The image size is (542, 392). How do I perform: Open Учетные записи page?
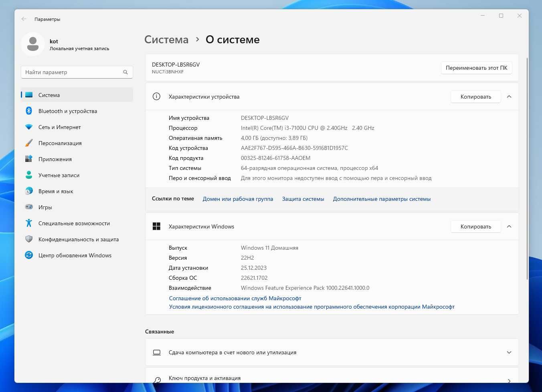(77, 175)
